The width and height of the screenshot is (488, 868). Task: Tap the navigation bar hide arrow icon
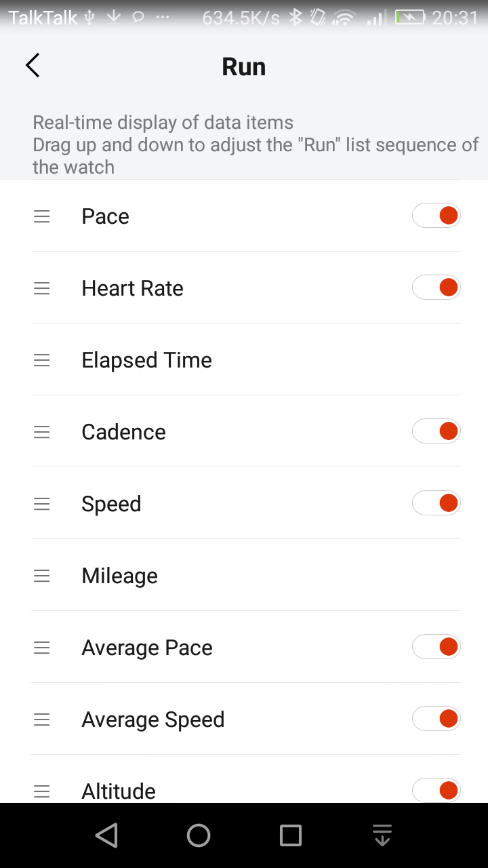382,835
